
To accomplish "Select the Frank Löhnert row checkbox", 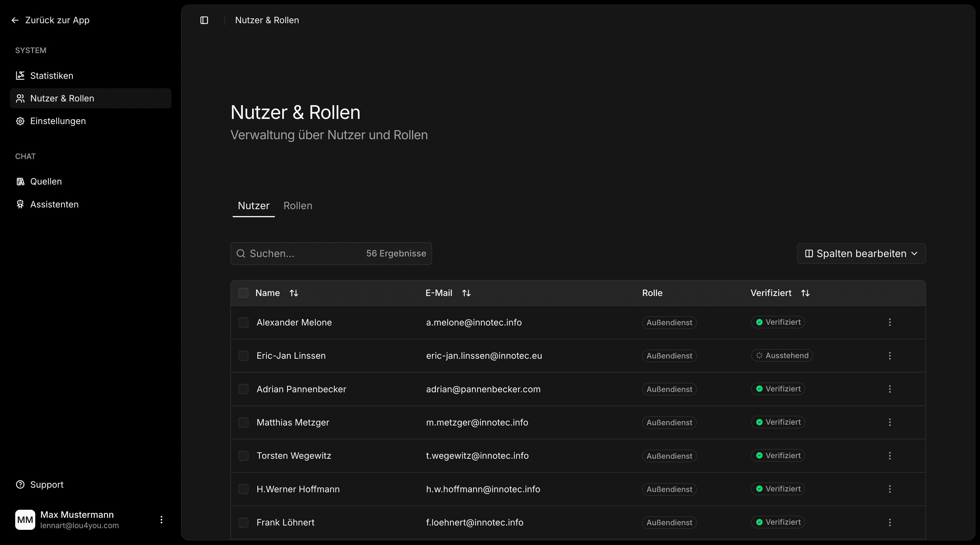I will (x=244, y=523).
